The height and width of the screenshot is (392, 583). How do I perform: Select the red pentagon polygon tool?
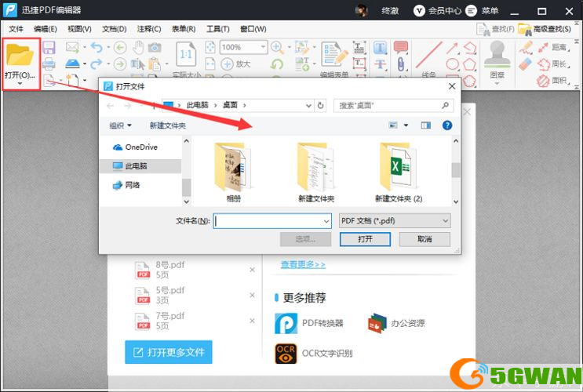pos(469,64)
